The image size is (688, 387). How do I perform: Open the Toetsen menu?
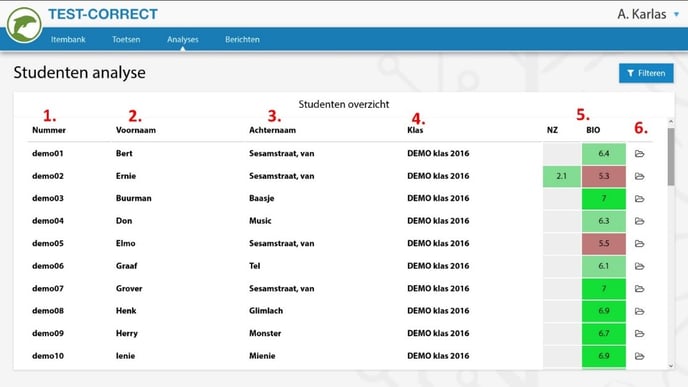(126, 39)
